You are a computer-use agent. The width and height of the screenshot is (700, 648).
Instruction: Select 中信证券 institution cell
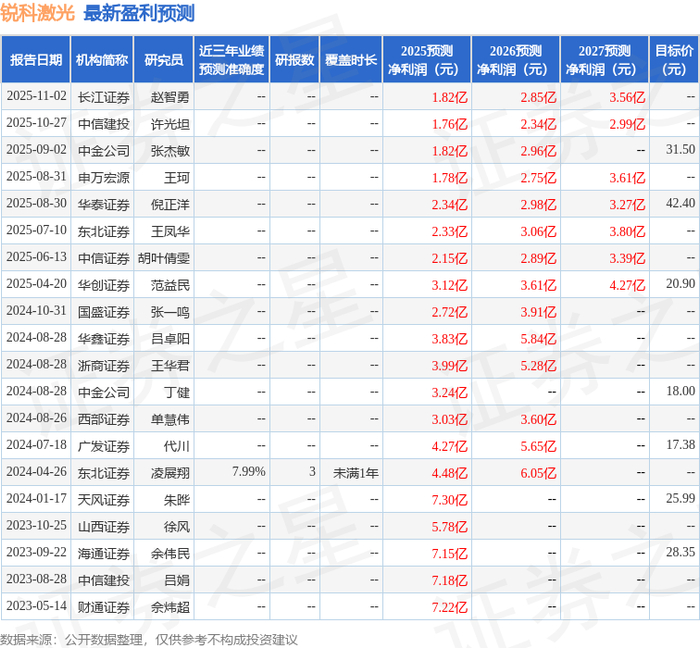point(104,258)
